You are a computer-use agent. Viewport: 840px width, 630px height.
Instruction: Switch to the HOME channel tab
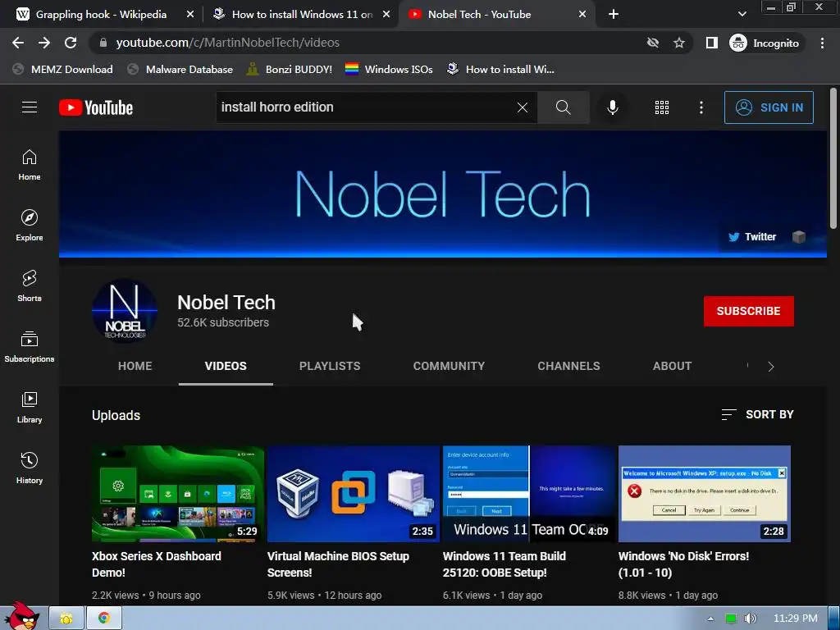click(x=135, y=366)
